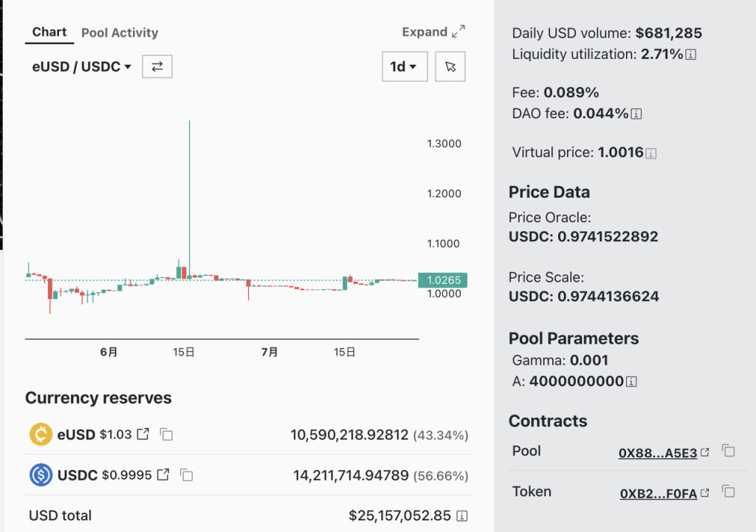The width and height of the screenshot is (756, 532).
Task: Click the USD total info icon
Action: click(461, 516)
